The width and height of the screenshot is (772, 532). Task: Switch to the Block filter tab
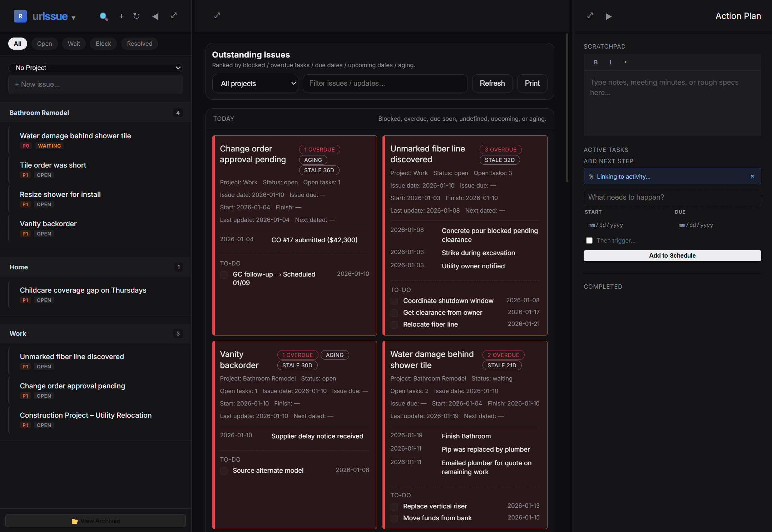[103, 44]
